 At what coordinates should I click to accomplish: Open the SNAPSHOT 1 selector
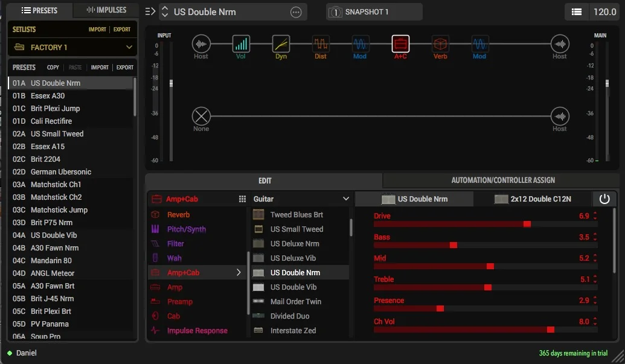coord(374,12)
